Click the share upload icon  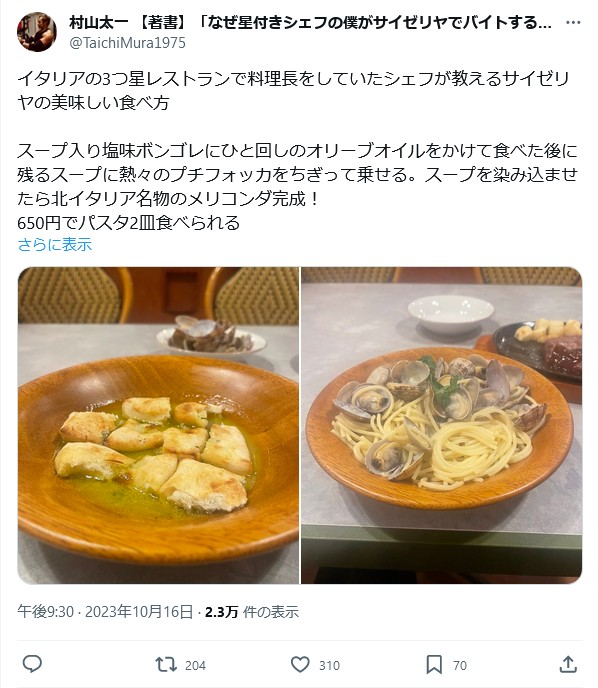point(568,664)
